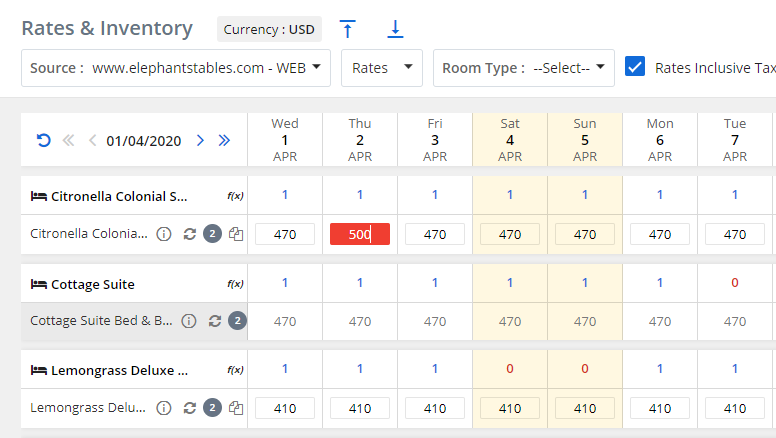
Task: Click f(x) formula on Cottage Suite
Action: click(236, 284)
